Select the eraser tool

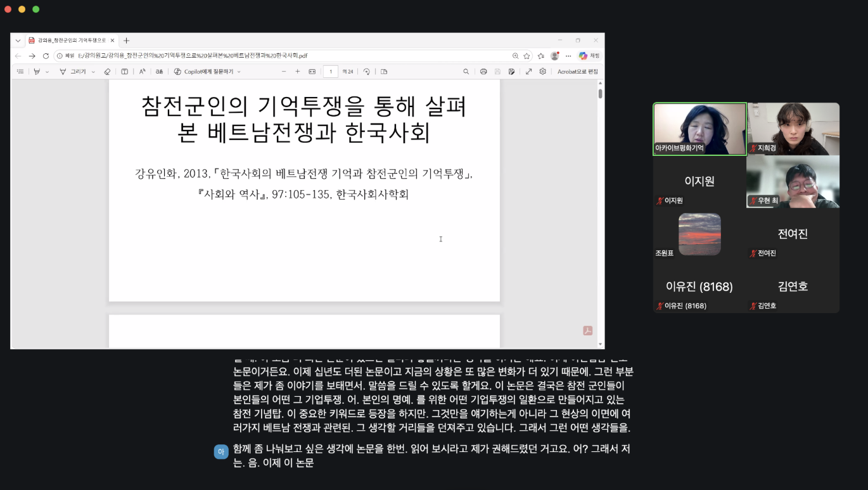pyautogui.click(x=107, y=72)
